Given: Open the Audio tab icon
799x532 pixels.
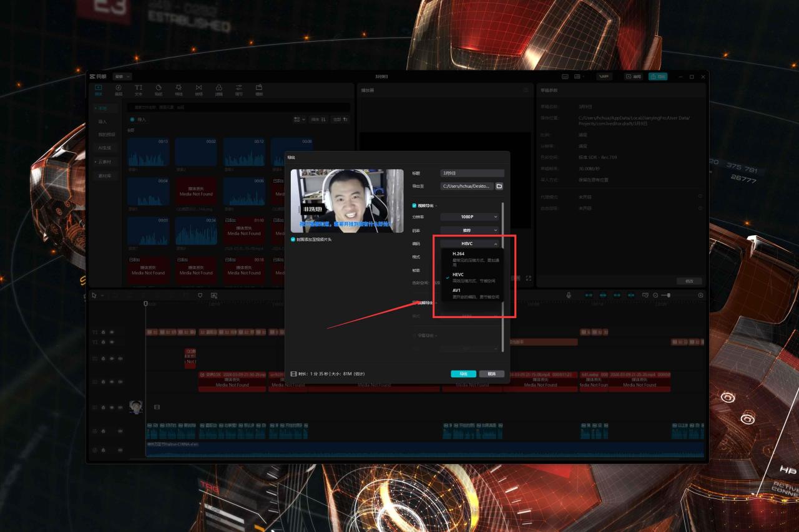Looking at the screenshot, I should [x=119, y=90].
